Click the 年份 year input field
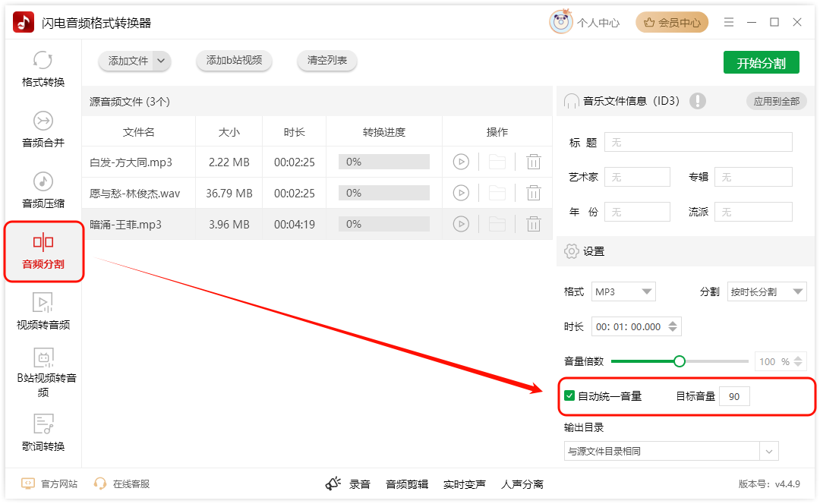 coord(637,212)
